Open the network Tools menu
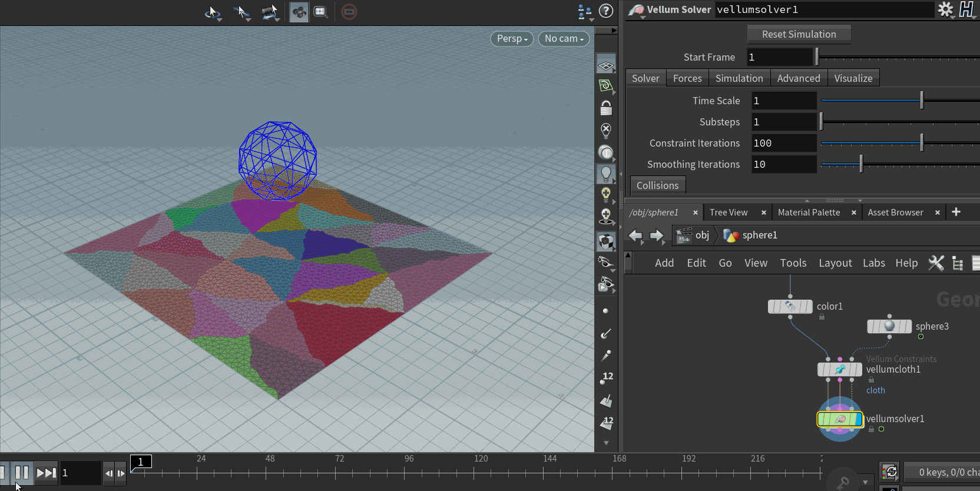The height and width of the screenshot is (491, 980). [x=793, y=263]
